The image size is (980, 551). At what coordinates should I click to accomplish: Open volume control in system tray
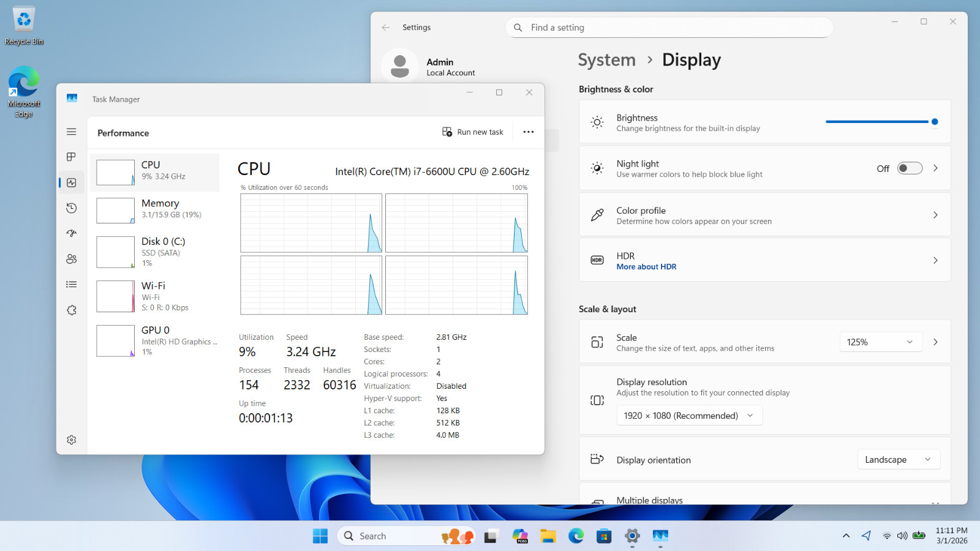(902, 536)
